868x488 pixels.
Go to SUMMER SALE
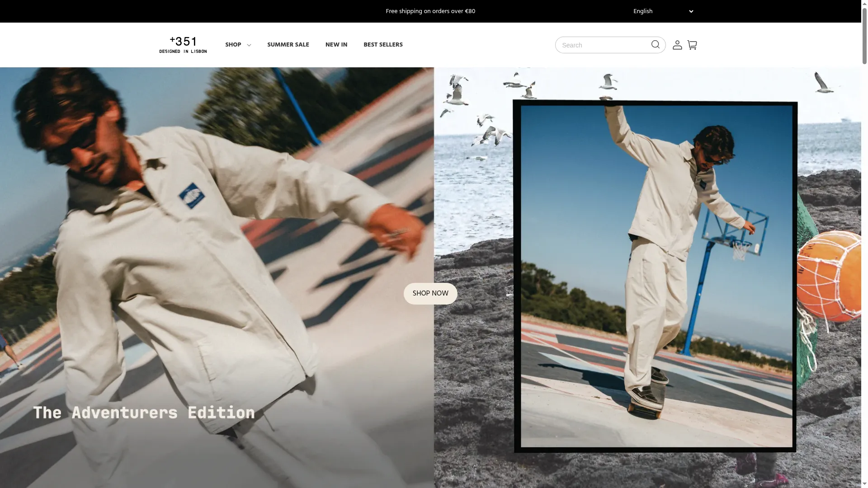[288, 45]
